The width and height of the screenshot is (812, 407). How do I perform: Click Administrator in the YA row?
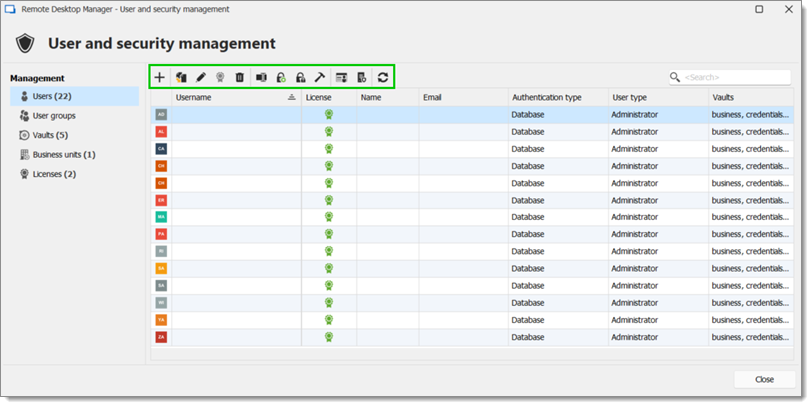click(634, 319)
